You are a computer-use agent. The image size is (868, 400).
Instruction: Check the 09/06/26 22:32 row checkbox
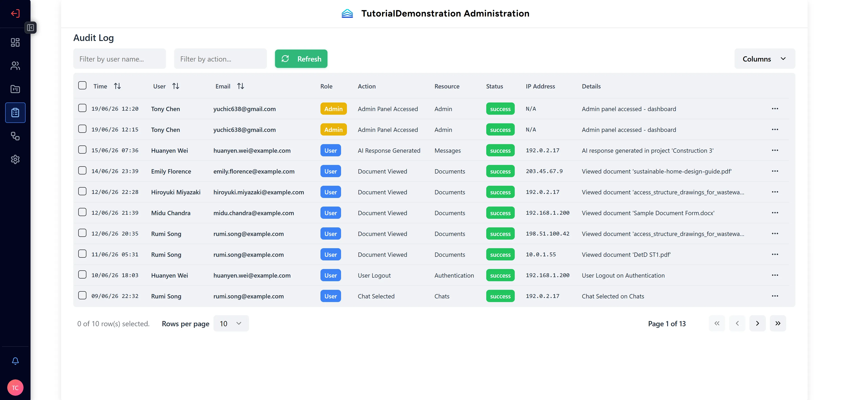82,295
